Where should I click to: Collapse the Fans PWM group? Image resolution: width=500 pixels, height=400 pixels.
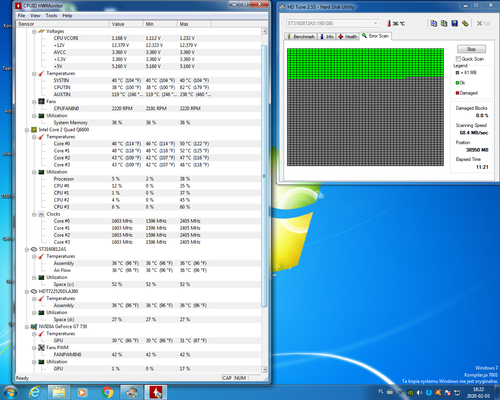coord(34,348)
